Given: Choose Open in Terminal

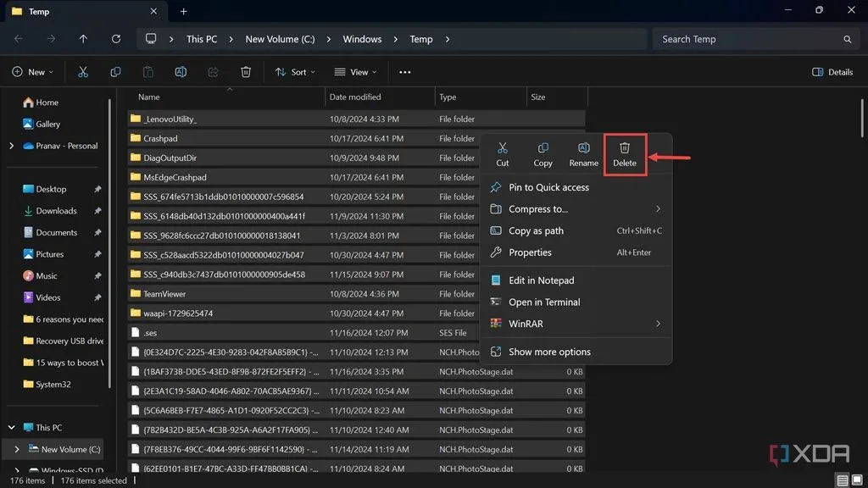Looking at the screenshot, I should click(x=576, y=302).
